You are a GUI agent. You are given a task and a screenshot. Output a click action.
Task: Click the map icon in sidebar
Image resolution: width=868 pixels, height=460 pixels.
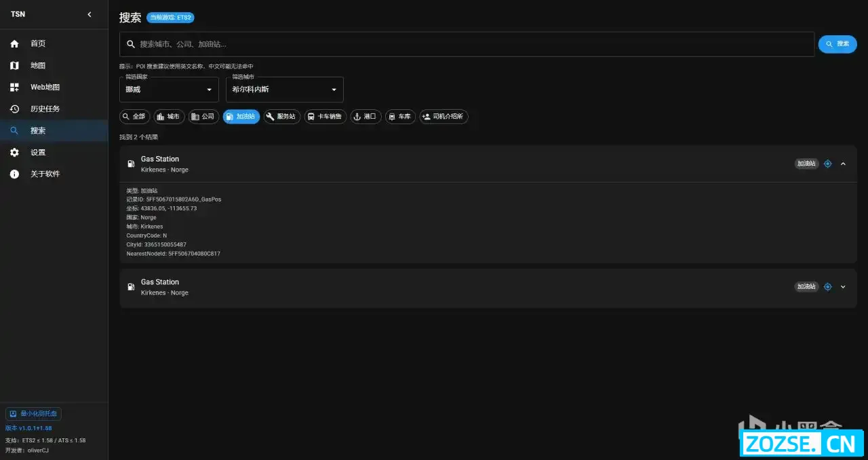point(14,66)
